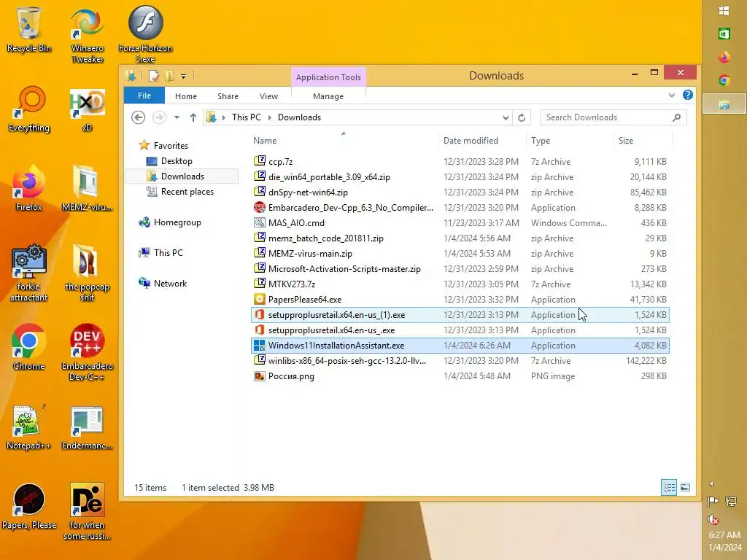Open the Notepad++ desktop shortcut

click(x=28, y=427)
